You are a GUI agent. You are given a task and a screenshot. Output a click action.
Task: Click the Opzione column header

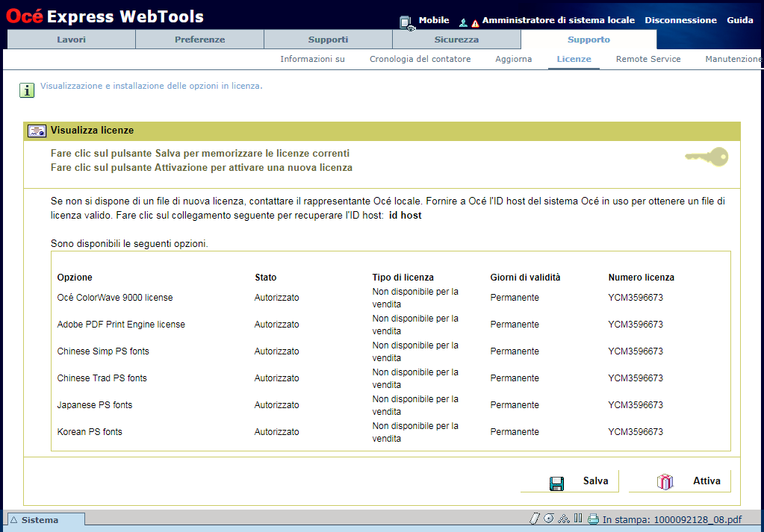tap(75, 277)
